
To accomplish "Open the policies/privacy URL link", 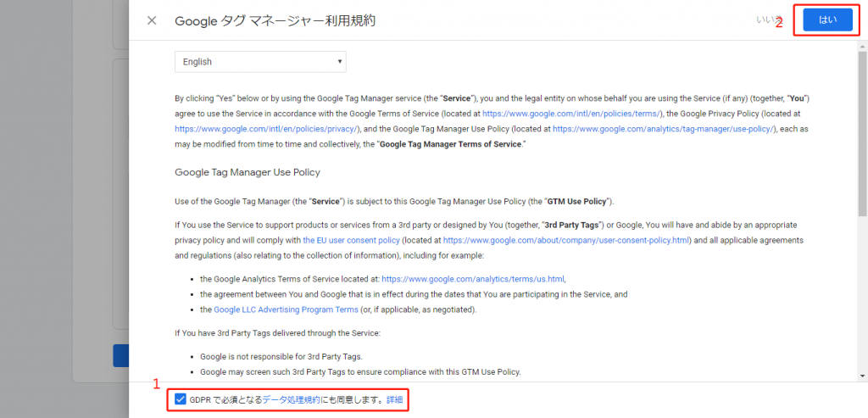I will (267, 129).
